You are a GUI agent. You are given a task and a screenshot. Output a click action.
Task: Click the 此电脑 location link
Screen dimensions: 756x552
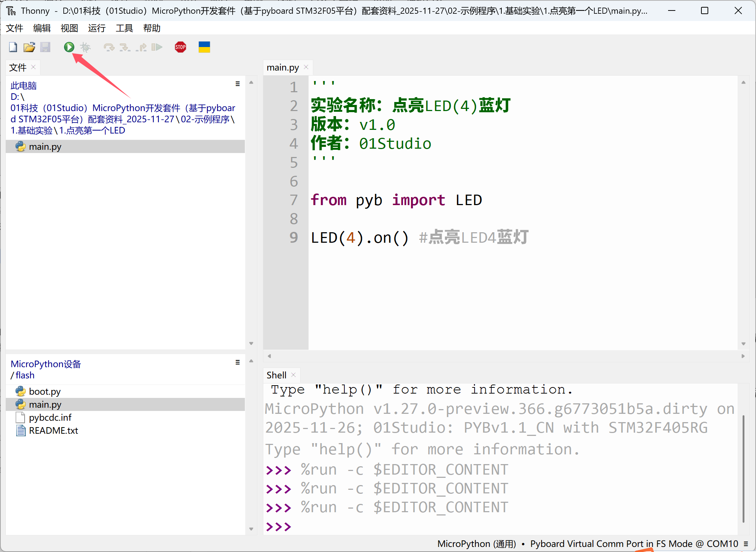(x=24, y=86)
